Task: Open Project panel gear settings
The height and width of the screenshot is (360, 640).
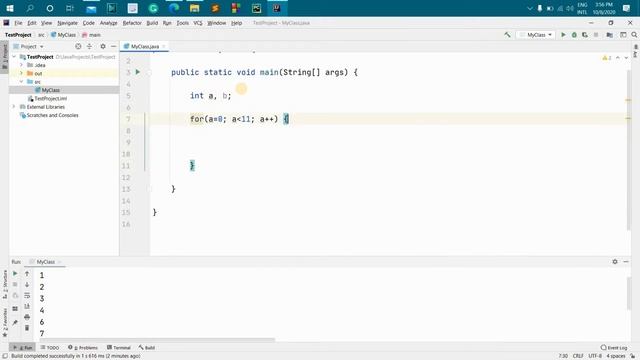Action: (x=103, y=47)
